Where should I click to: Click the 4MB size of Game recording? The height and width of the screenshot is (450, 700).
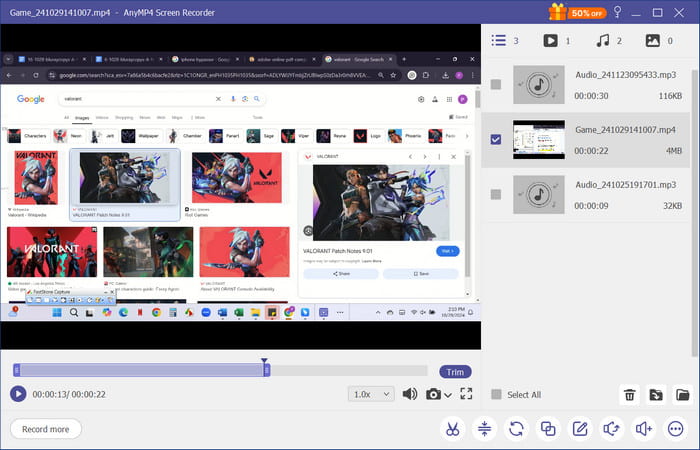(x=674, y=151)
